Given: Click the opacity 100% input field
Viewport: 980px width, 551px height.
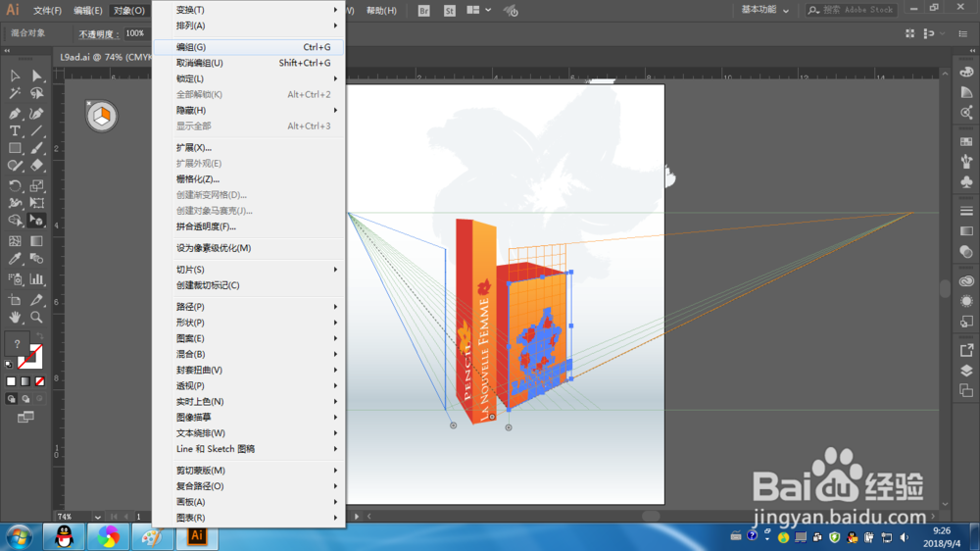Looking at the screenshot, I should coord(135,33).
